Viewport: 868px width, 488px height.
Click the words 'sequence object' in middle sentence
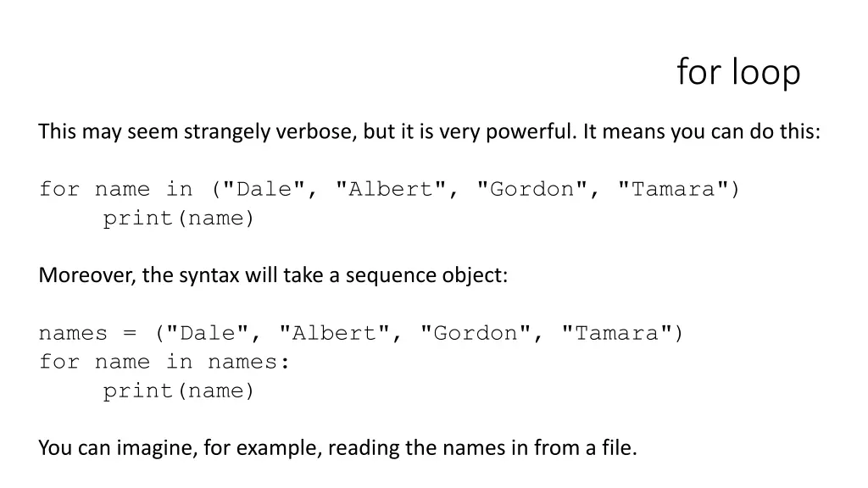(x=426, y=275)
